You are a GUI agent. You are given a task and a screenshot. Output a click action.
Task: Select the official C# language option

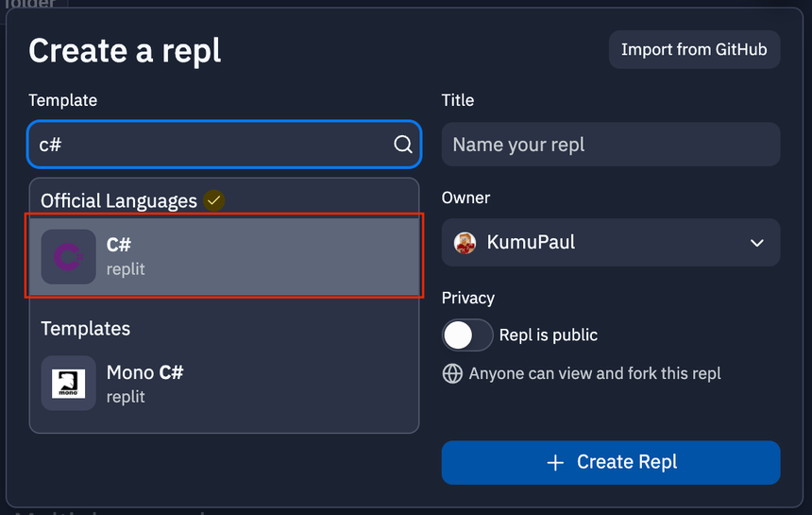[x=224, y=256]
